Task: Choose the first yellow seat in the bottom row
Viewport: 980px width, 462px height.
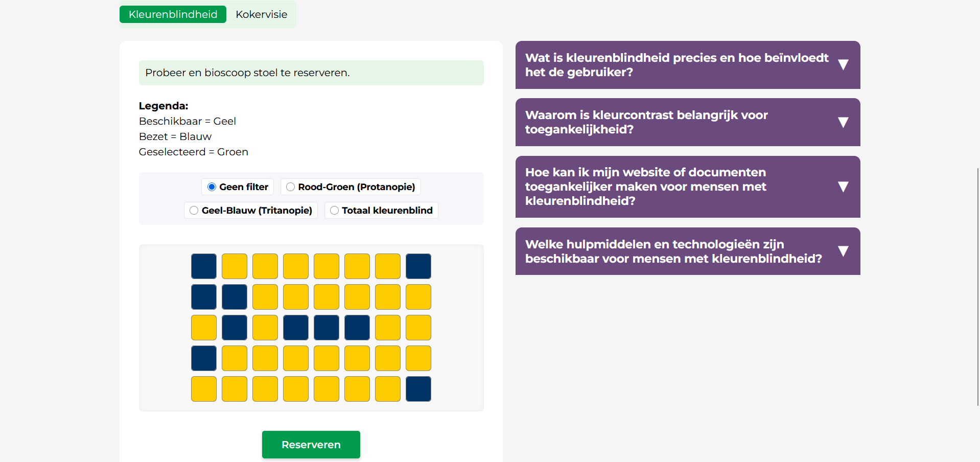Action: pyautogui.click(x=204, y=389)
